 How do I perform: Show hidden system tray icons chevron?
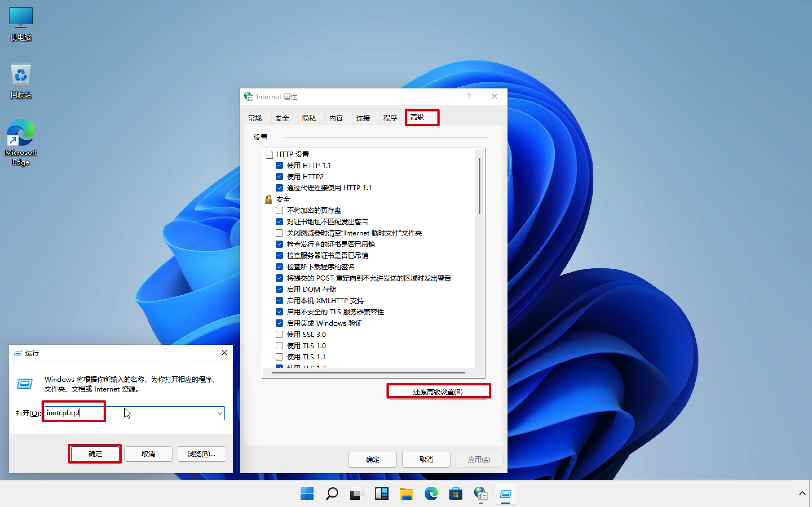coord(802,493)
